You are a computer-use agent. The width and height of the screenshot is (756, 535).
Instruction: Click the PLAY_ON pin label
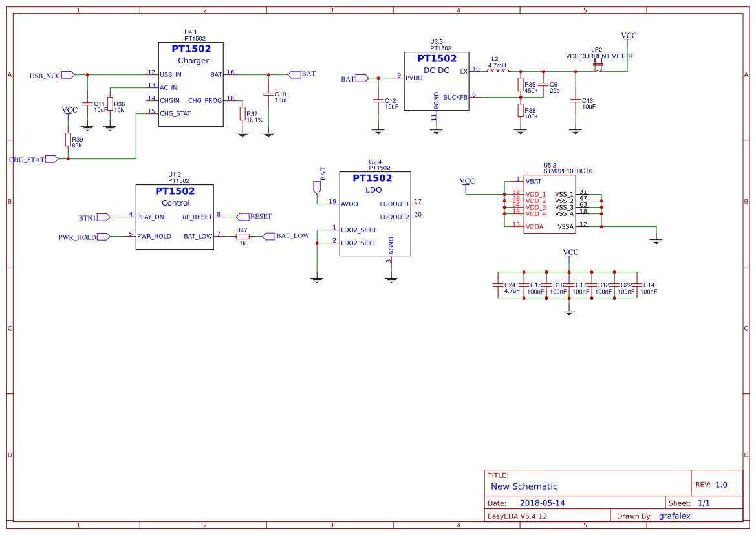pos(151,217)
